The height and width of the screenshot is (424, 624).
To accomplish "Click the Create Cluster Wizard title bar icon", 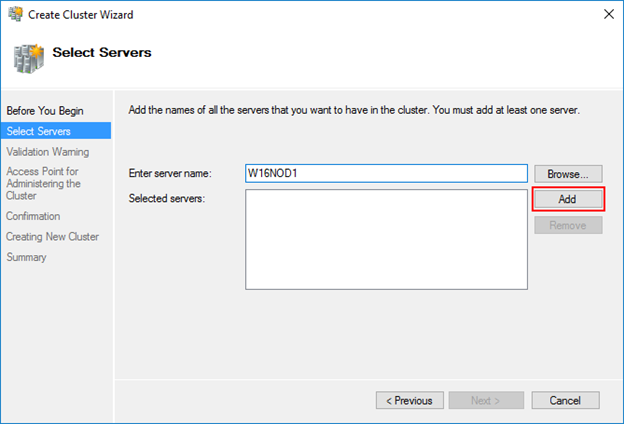I will pyautogui.click(x=16, y=14).
